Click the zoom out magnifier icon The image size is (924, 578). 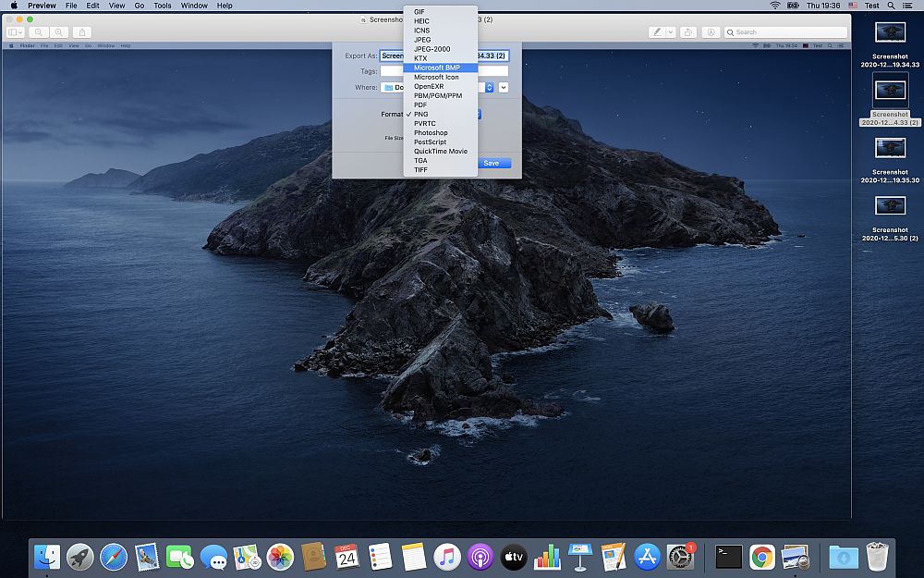(x=40, y=31)
